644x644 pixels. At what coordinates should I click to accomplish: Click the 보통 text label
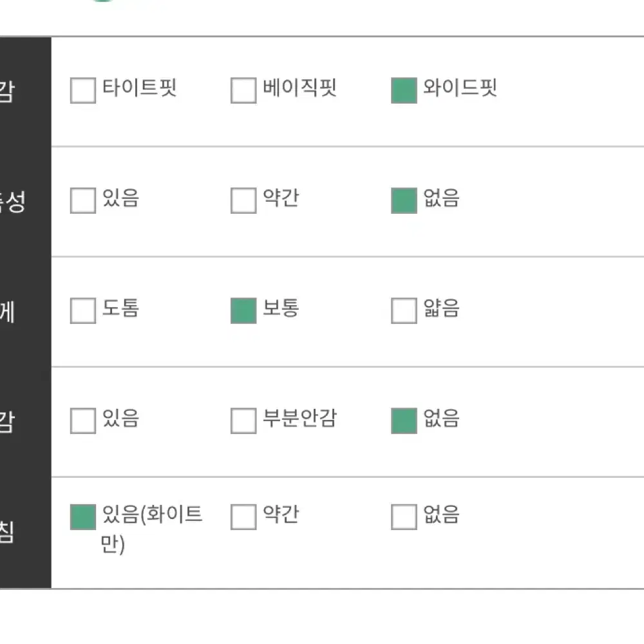281,308
